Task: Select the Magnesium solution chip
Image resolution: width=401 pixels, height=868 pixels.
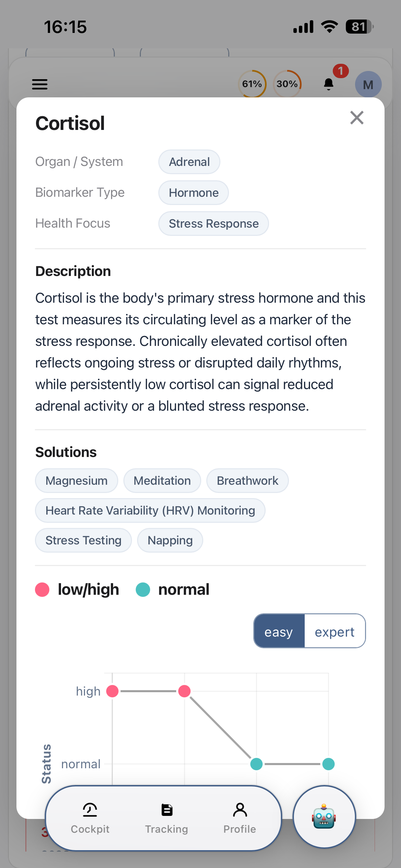Action: 76,481
